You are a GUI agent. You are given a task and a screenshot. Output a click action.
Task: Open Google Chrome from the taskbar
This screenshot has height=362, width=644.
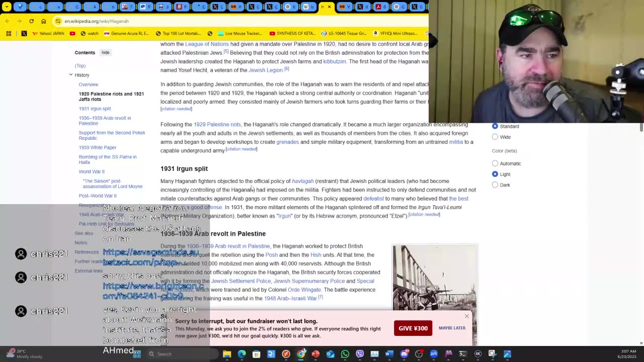[x=301, y=354]
